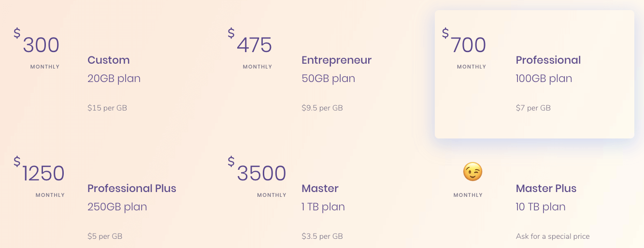The height and width of the screenshot is (248, 644).
Task: Click the "$15 per GB" rate text
Action: pyautogui.click(x=107, y=108)
